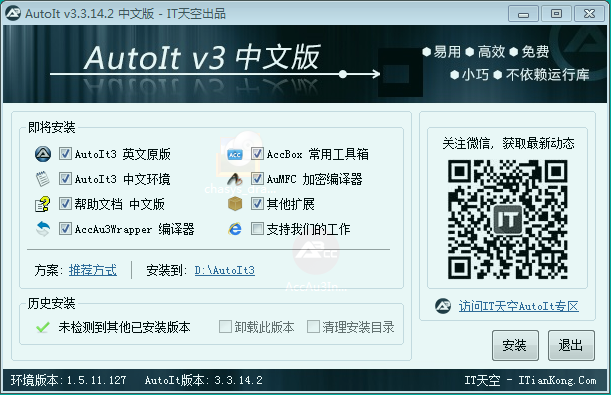This screenshot has width=611, height=395.
Task: Click the AutoIt3 英文原版 logo icon
Action: pos(43,154)
